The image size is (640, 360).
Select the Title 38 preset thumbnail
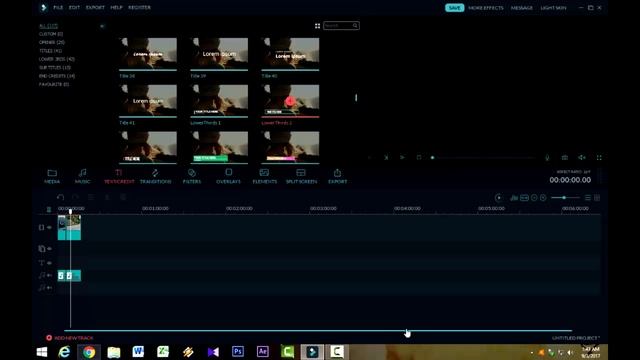point(148,54)
